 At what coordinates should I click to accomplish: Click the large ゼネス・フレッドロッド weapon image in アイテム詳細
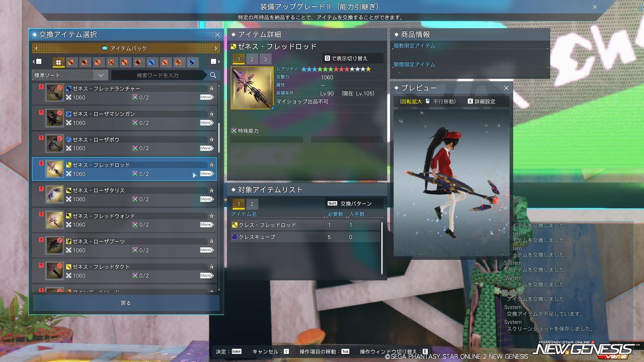[x=252, y=88]
